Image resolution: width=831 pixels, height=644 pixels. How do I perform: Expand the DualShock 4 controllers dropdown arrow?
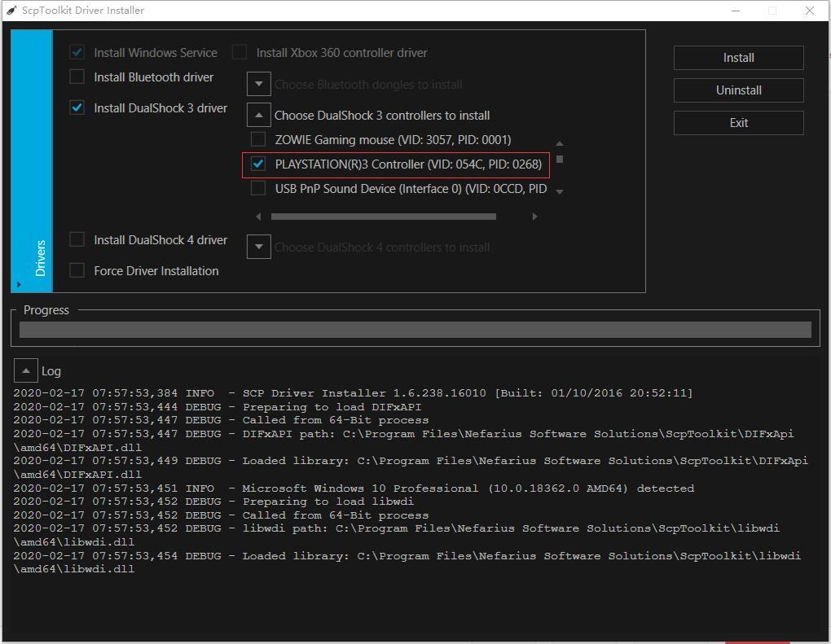[x=258, y=247]
